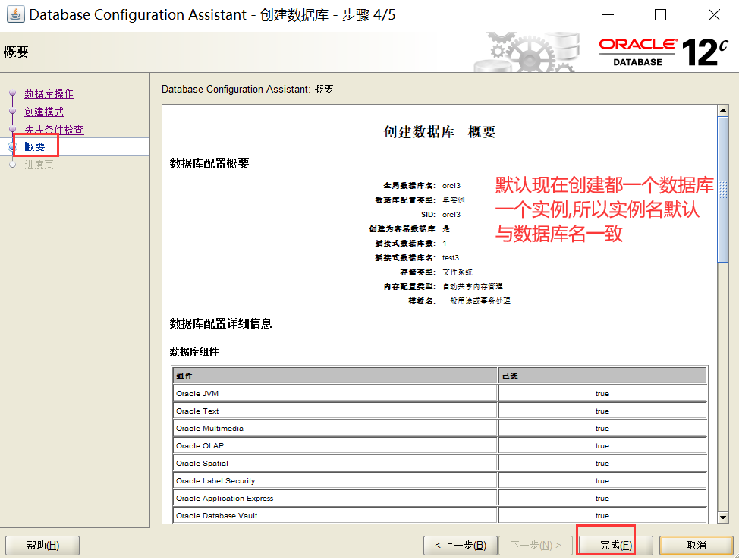The image size is (739, 560).
Task: Minimize the Database Configuration Assistant window
Action: click(608, 14)
